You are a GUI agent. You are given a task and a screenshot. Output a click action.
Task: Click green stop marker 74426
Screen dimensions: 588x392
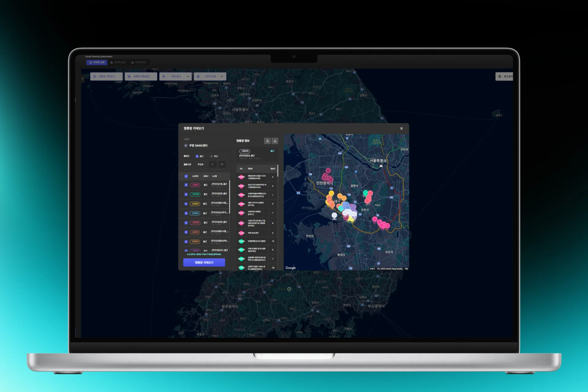click(241, 241)
